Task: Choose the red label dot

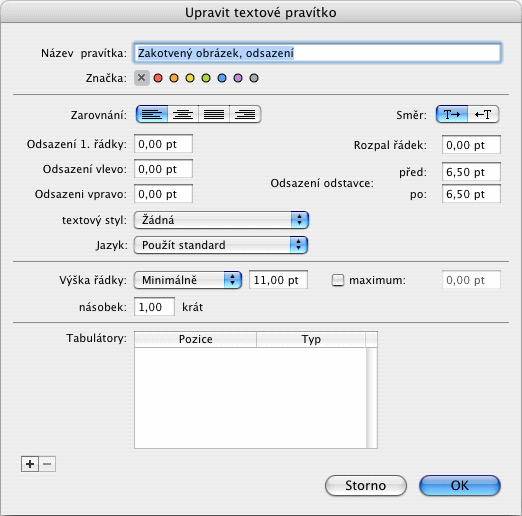Action: [158, 78]
